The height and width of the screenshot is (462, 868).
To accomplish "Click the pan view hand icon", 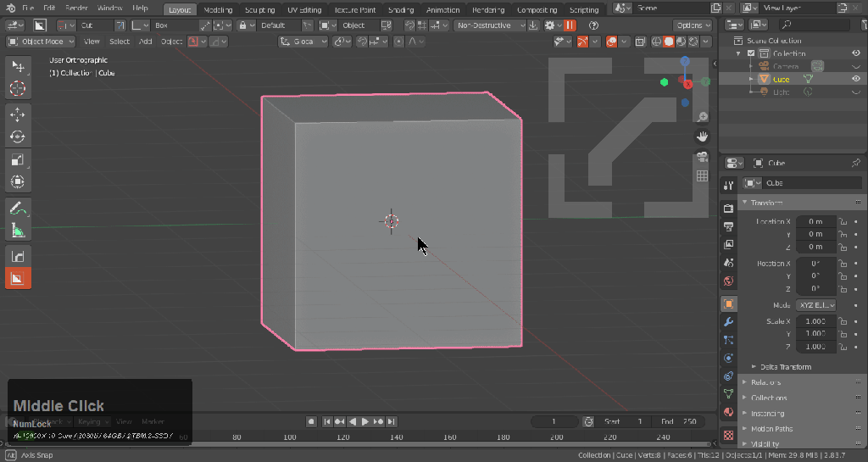I will pos(702,136).
